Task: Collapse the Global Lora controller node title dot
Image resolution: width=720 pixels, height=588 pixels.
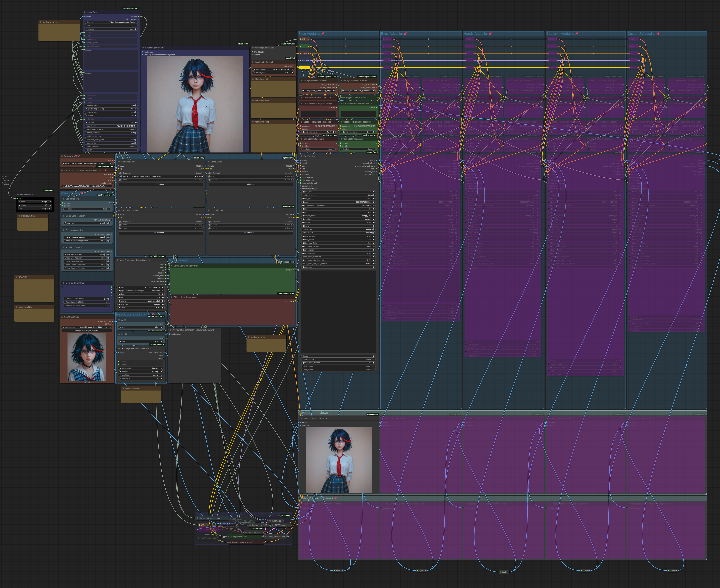Action: (x=63, y=216)
